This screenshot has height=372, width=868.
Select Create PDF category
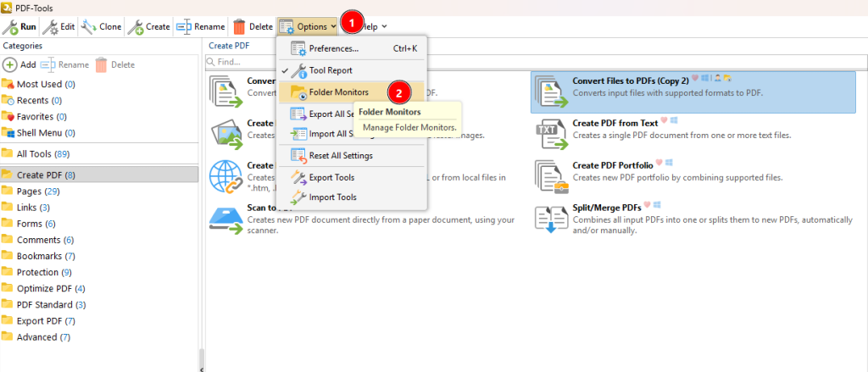[99, 175]
